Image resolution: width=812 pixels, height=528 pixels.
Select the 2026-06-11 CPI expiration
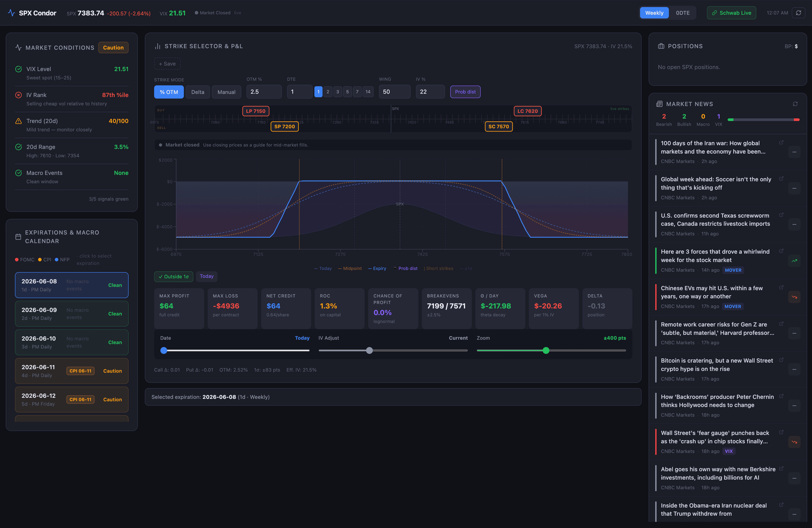coord(72,371)
